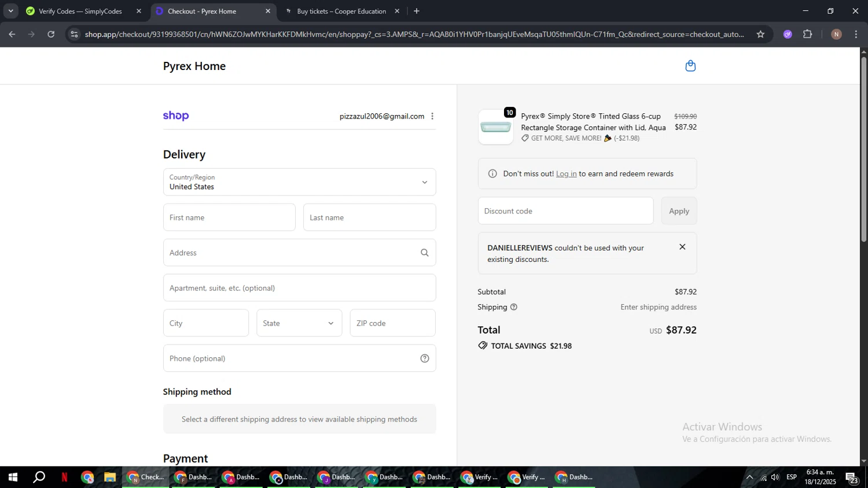Close the Buy tickets Cooper Education tab
The width and height of the screenshot is (868, 488).
pos(397,11)
